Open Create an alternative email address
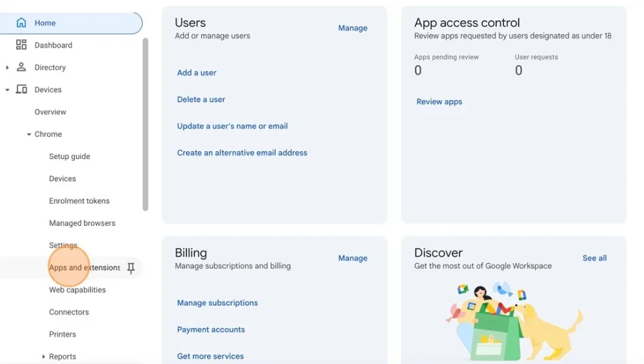 [242, 153]
